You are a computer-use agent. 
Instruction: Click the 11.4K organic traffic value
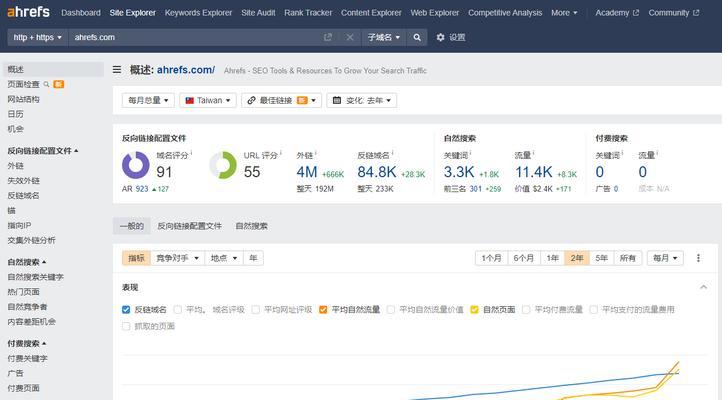534,172
